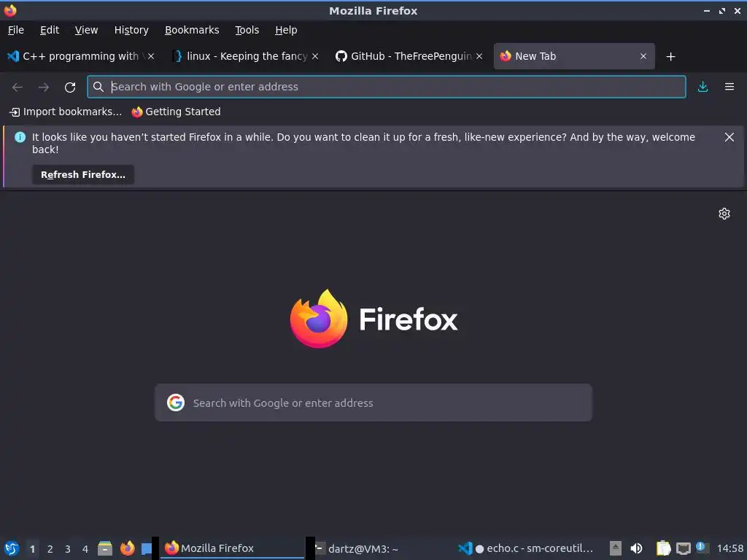Image resolution: width=747 pixels, height=560 pixels.
Task: Open the View menu
Action: tap(86, 30)
